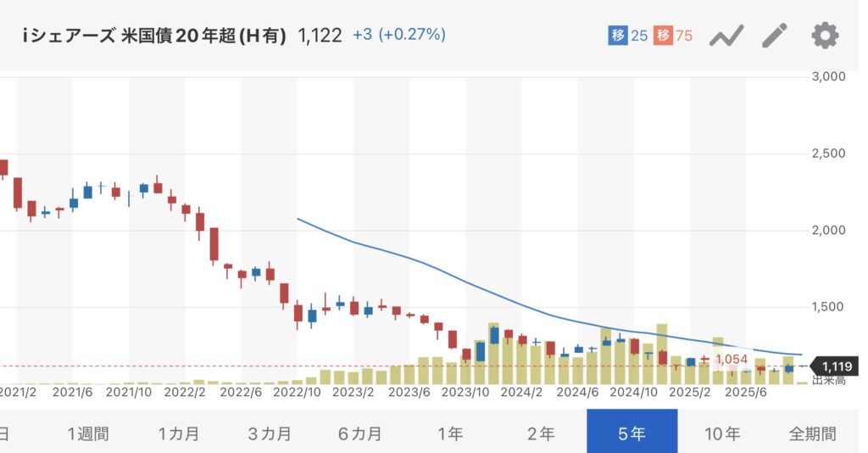Toggle the 75-period moving average
Image resolution: width=868 pixels, height=453 pixels.
(x=674, y=36)
